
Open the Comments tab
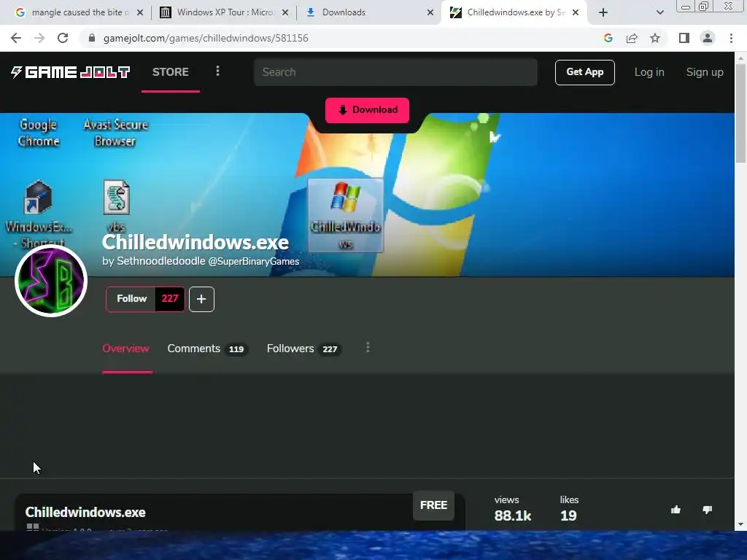tap(206, 349)
